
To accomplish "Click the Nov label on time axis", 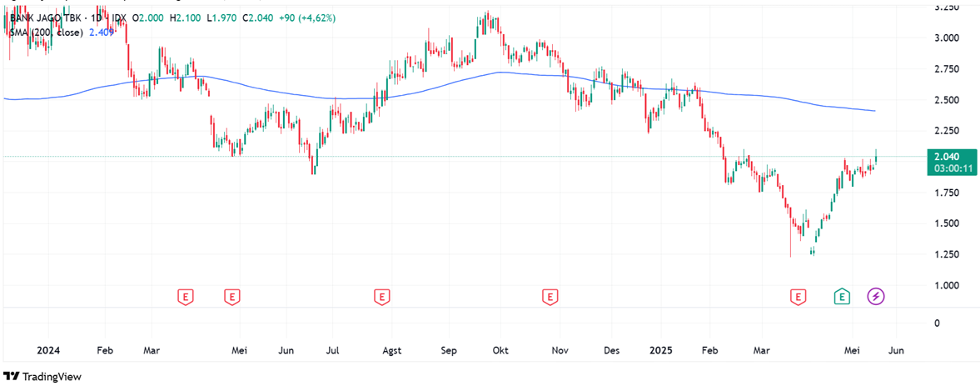I will 560,351.
